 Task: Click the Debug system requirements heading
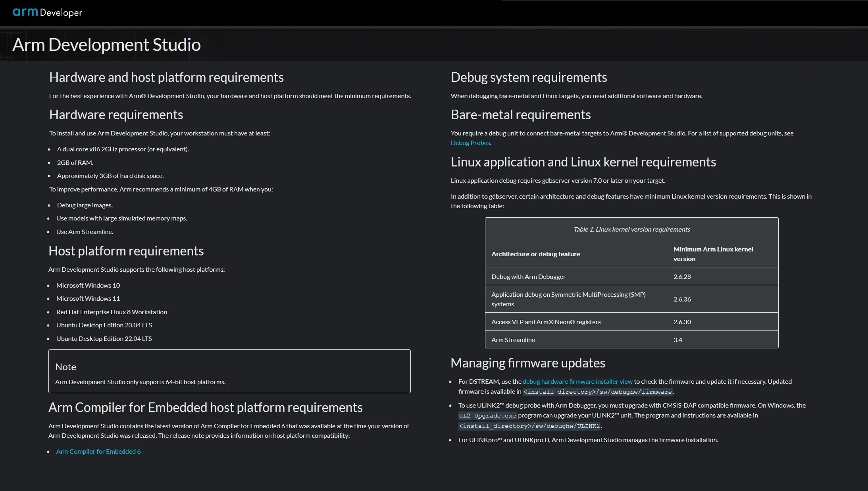[529, 77]
